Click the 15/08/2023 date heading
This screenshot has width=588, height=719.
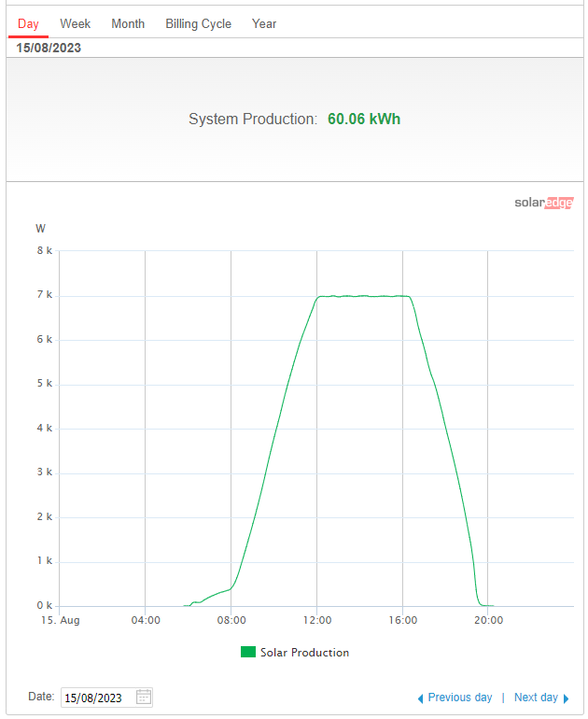[x=49, y=48]
